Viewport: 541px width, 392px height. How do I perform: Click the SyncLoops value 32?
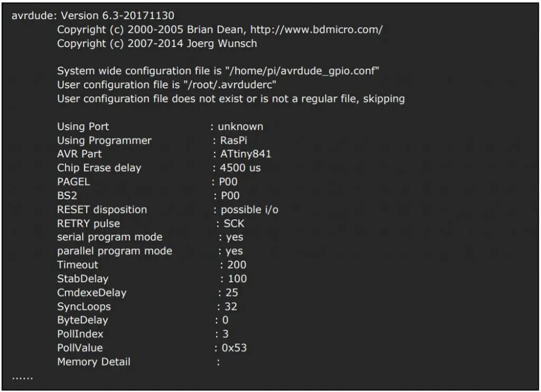coord(231,306)
